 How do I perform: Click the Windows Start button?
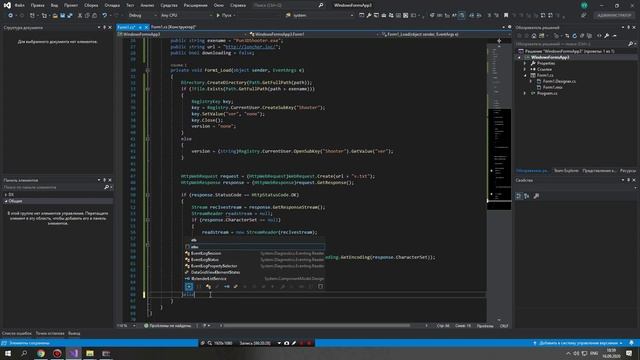(8, 353)
